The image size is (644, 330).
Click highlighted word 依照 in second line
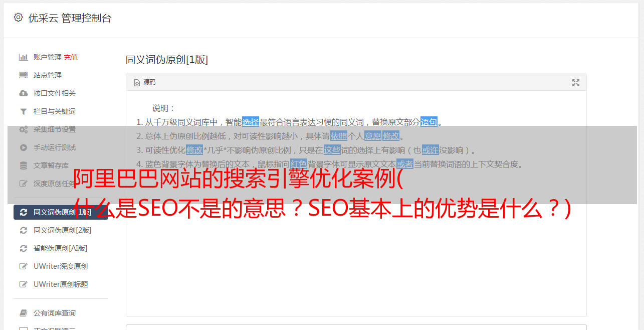click(339, 136)
